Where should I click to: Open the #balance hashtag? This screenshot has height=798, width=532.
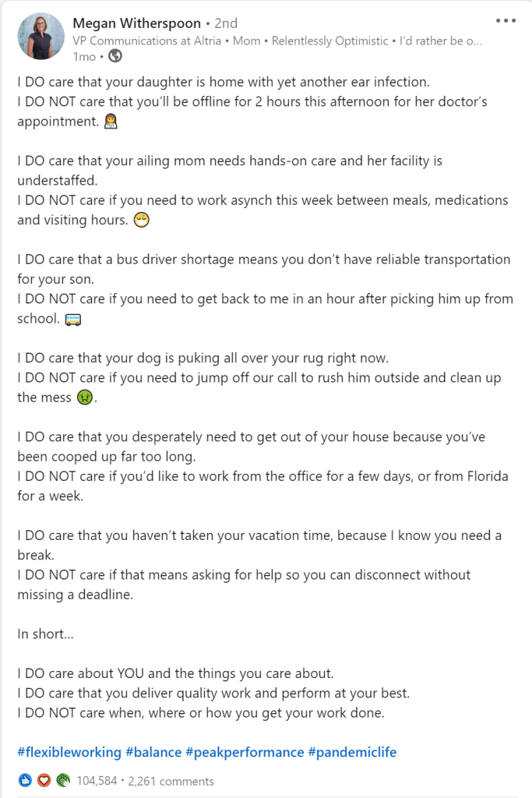point(153,752)
